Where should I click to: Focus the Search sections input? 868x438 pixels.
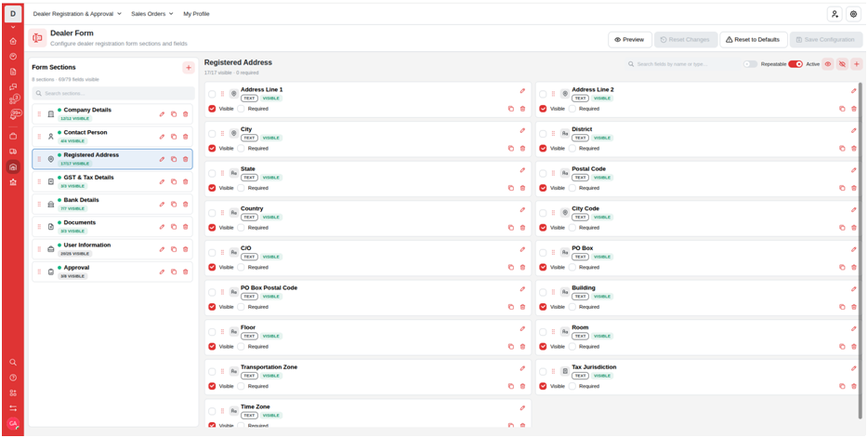pos(113,94)
